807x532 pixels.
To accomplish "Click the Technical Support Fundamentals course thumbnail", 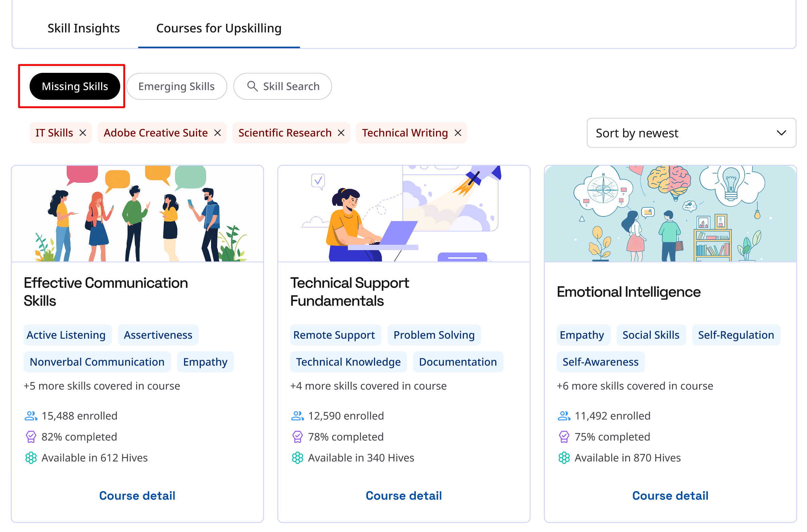I will point(404,214).
